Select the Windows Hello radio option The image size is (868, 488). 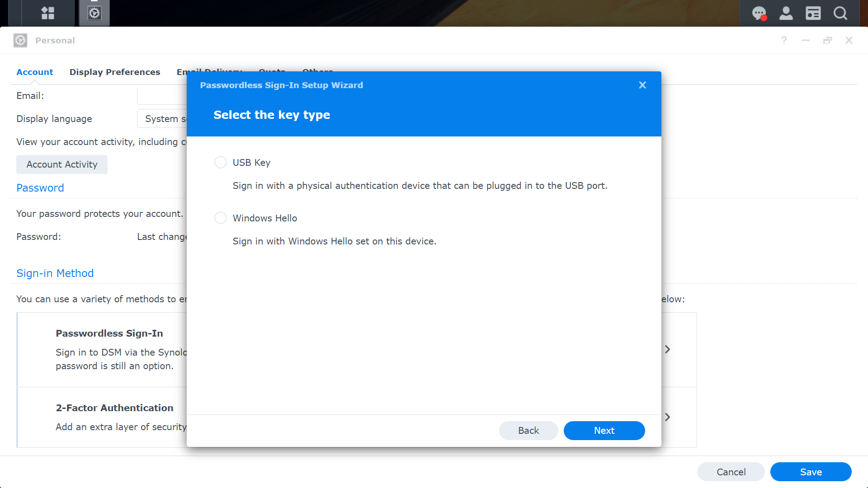tap(221, 218)
